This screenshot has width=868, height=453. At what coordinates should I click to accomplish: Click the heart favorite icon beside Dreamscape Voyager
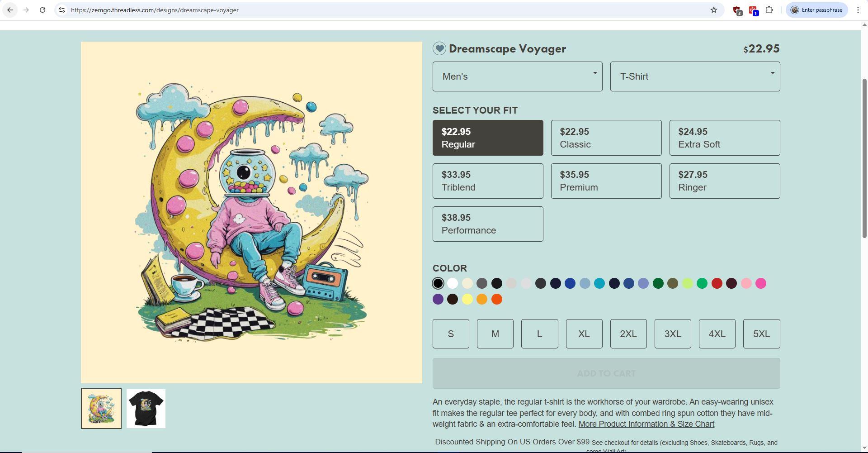(x=439, y=48)
